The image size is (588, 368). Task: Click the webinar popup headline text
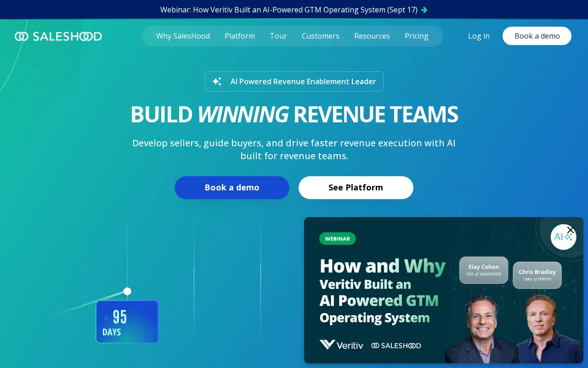(x=383, y=291)
